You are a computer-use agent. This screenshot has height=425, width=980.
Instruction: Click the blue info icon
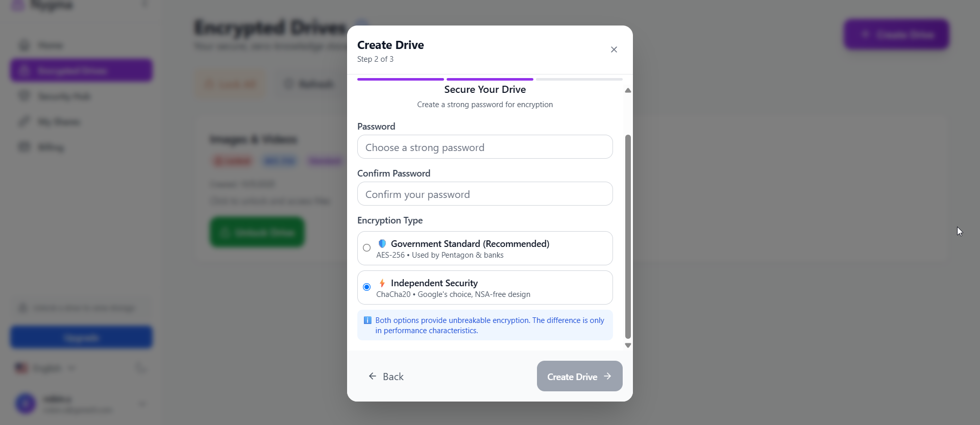click(367, 320)
